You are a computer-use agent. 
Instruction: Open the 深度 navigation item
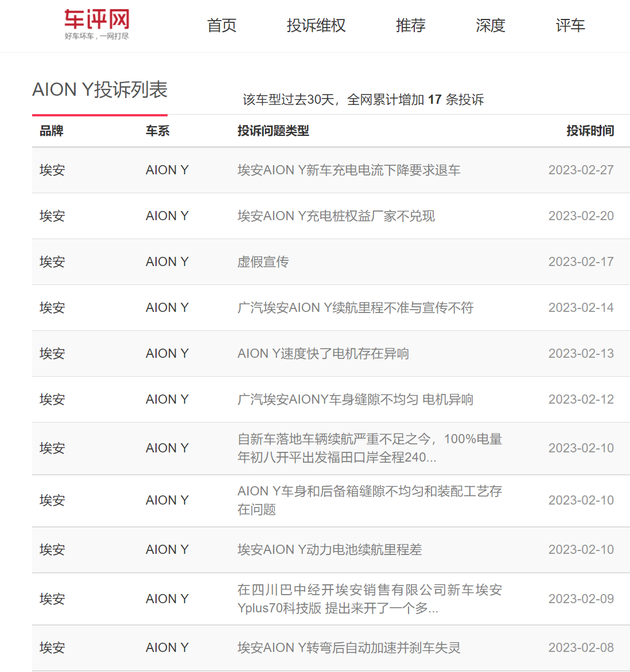[490, 26]
